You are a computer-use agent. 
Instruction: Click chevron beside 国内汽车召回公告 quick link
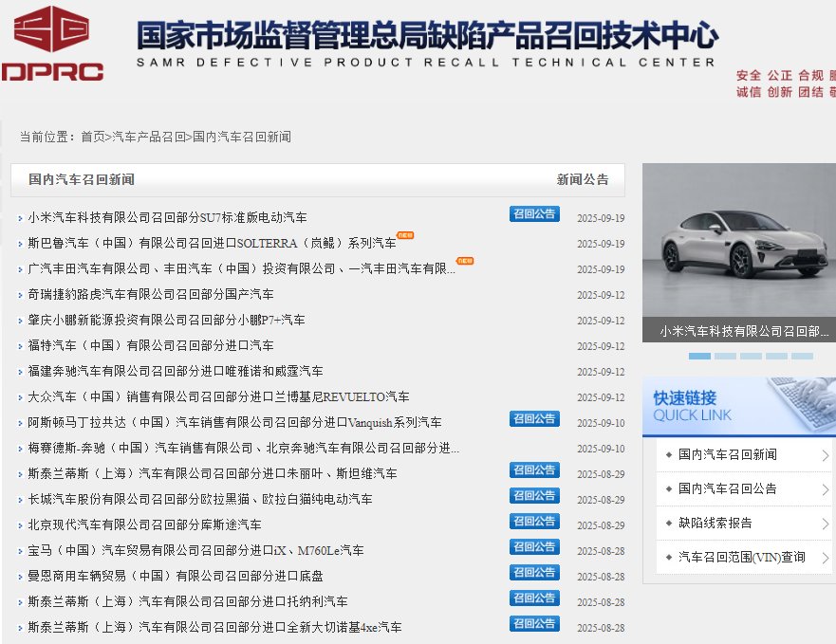tap(825, 489)
